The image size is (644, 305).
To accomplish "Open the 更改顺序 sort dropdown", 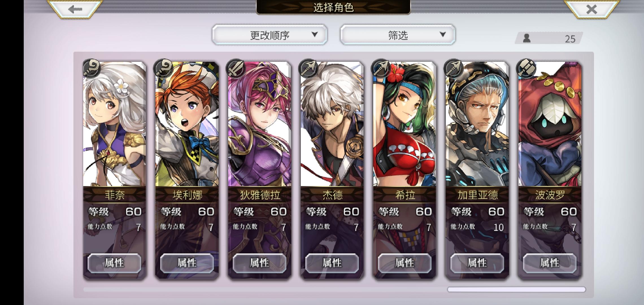I will click(x=270, y=35).
